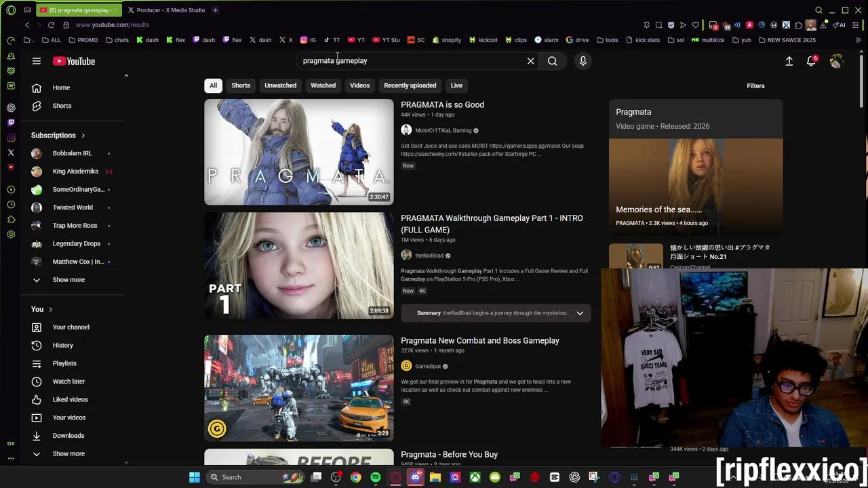
Task: Expand the Subscriptions section heading
Action: (58, 135)
